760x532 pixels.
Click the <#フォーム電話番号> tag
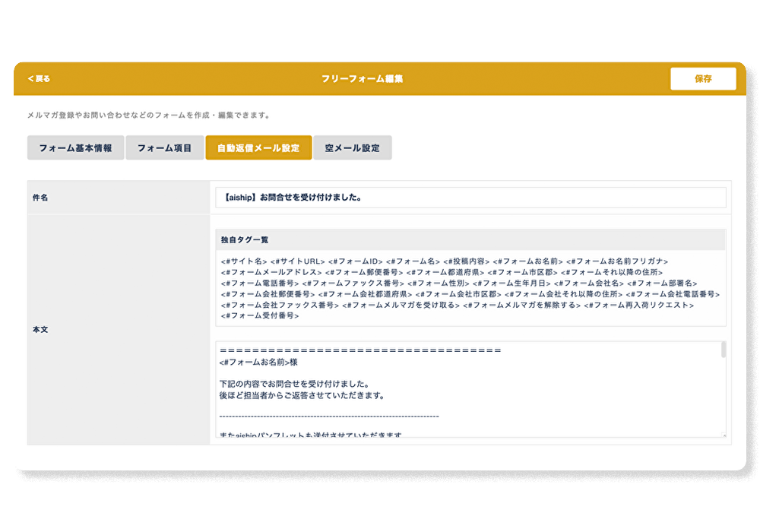pyautogui.click(x=259, y=283)
